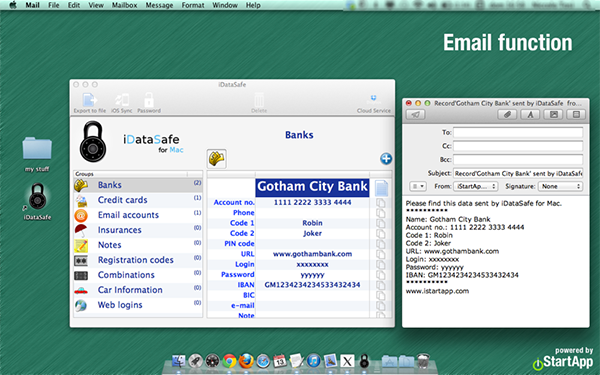Click the To field in Mail

[518, 132]
